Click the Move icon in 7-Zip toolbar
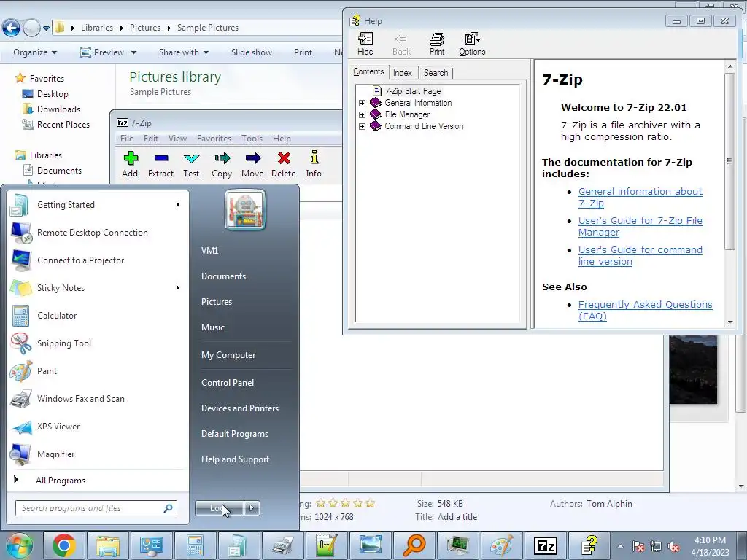747x560 pixels. pos(252,164)
